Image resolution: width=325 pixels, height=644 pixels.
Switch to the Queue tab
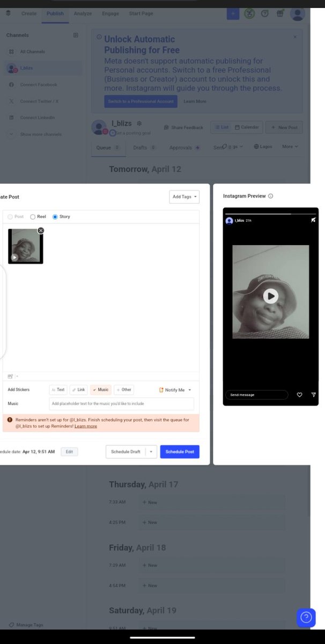pyautogui.click(x=108, y=148)
